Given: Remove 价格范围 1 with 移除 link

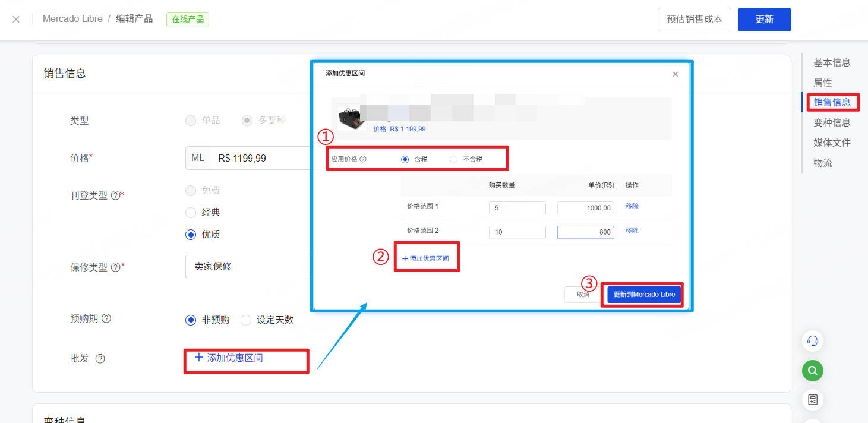Looking at the screenshot, I should (x=632, y=206).
